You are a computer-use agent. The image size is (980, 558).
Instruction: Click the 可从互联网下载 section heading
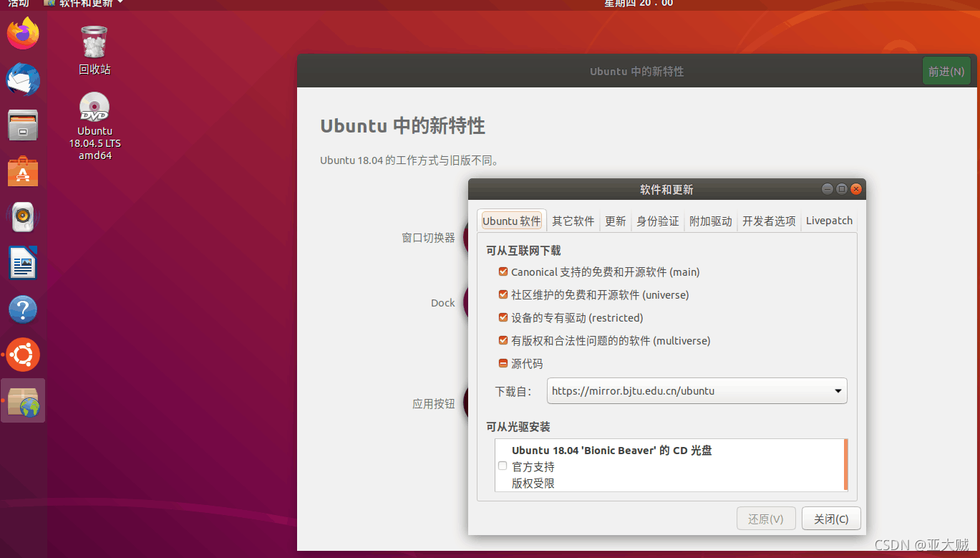click(x=523, y=251)
